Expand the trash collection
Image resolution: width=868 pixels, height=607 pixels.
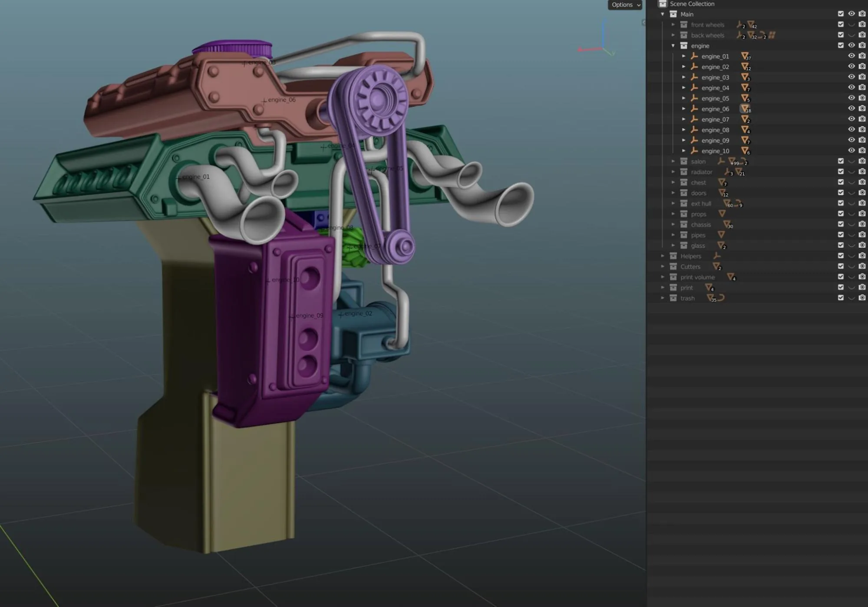[663, 298]
